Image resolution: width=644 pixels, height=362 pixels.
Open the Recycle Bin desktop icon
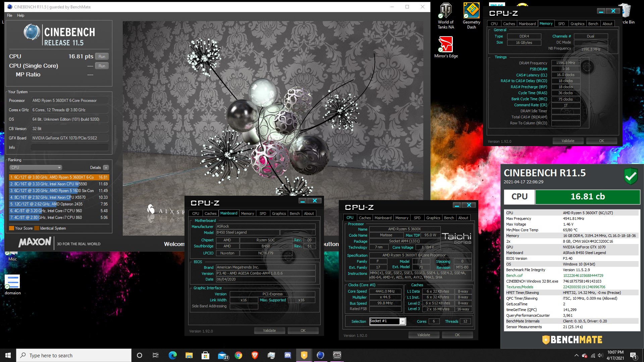pyautogui.click(x=627, y=13)
